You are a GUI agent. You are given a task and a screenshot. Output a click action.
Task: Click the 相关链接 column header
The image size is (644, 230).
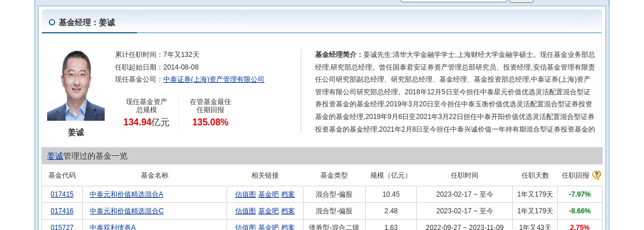pyautogui.click(x=265, y=175)
